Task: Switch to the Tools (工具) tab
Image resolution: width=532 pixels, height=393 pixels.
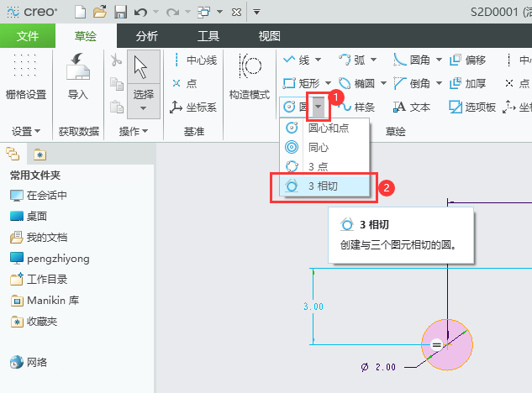Action: pyautogui.click(x=208, y=36)
